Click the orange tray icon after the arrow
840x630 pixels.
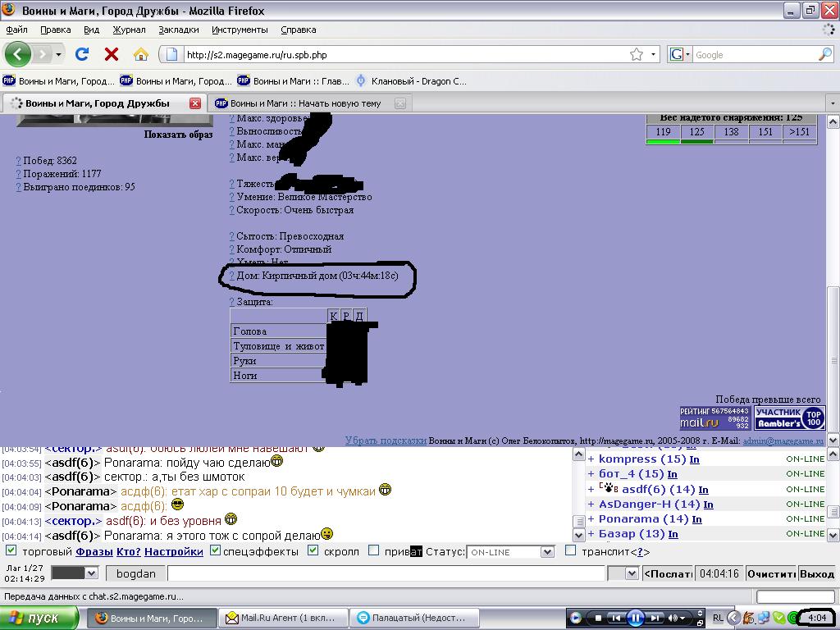point(748,619)
